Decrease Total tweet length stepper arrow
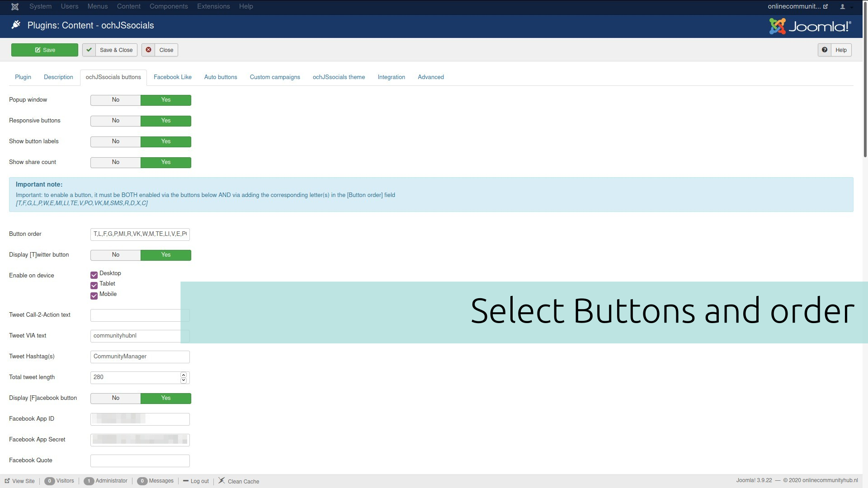 pos(184,380)
